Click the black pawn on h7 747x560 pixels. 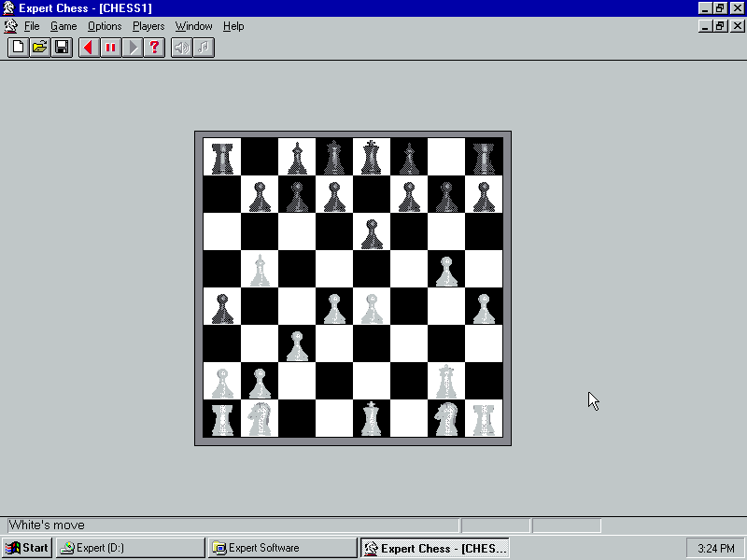click(x=484, y=197)
